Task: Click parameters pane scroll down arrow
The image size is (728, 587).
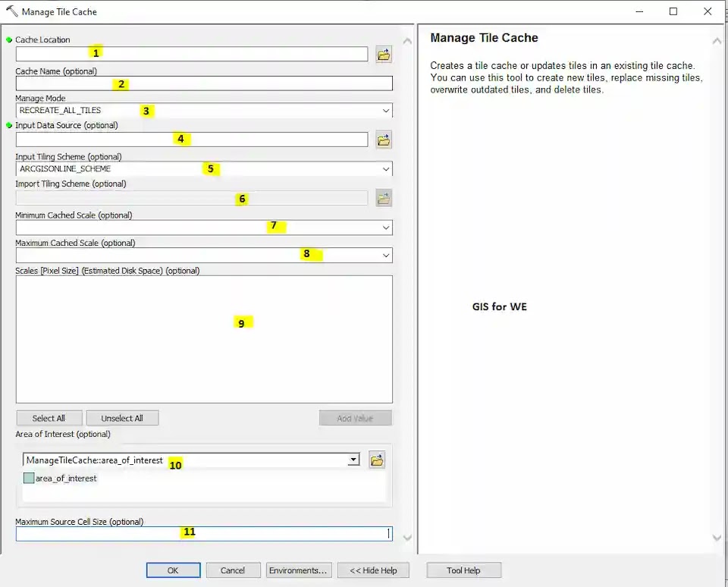Action: coord(407,538)
